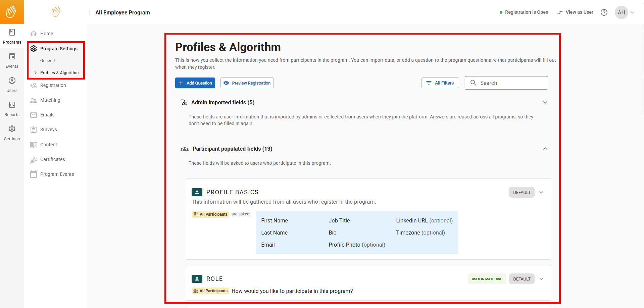The image size is (644, 308).
Task: Click the Preview Registration eye button
Action: (247, 83)
